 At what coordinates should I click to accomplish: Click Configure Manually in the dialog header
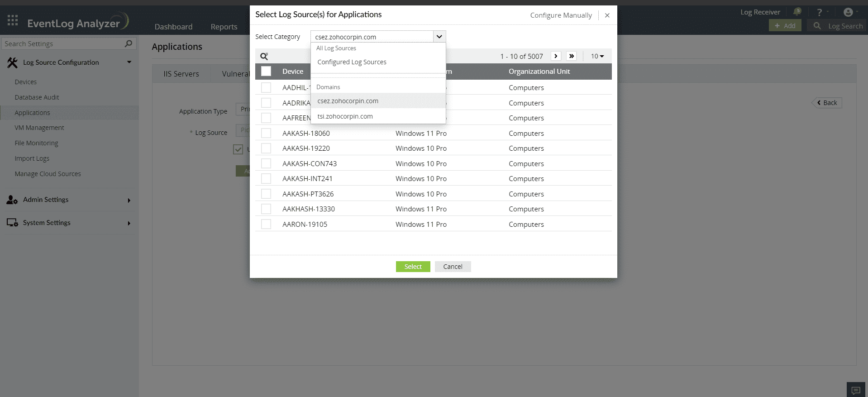561,15
